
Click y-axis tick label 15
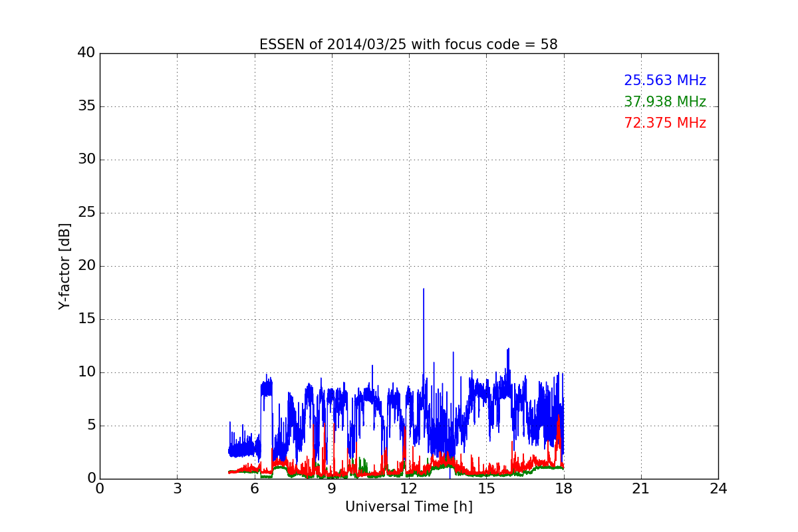pos(86,319)
